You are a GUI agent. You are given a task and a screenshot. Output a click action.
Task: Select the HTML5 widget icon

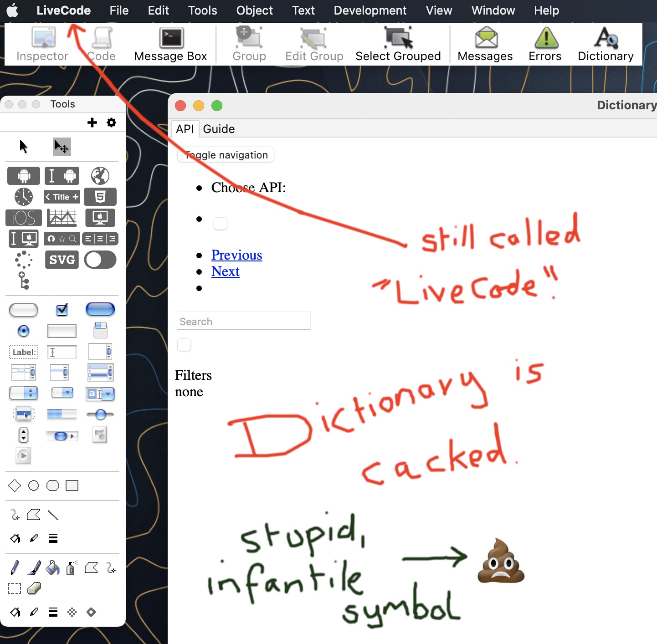(100, 197)
